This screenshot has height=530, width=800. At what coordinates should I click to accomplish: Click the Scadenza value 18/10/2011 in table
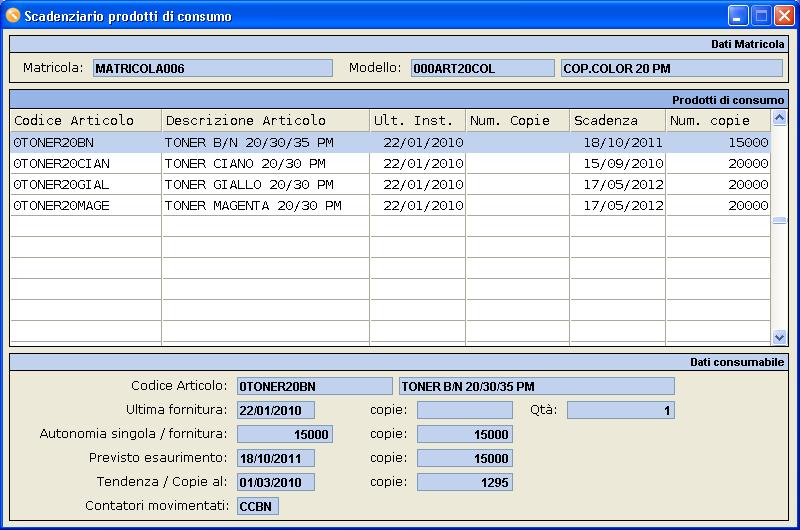coord(623,142)
